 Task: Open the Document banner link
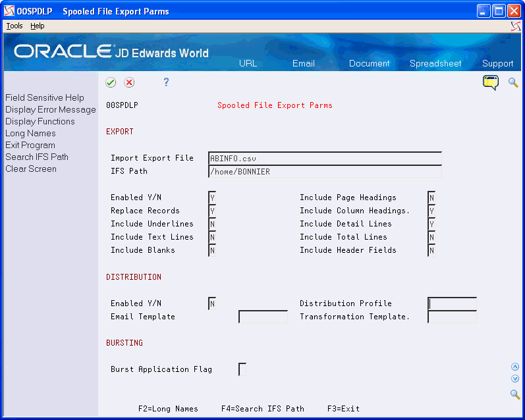[x=369, y=64]
